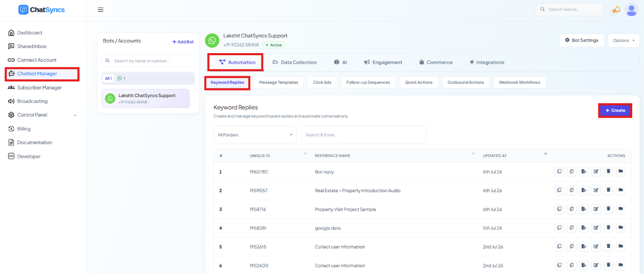The height and width of the screenshot is (274, 644).
Task: Delete Property Visit Project Sample row
Action: 608,209
